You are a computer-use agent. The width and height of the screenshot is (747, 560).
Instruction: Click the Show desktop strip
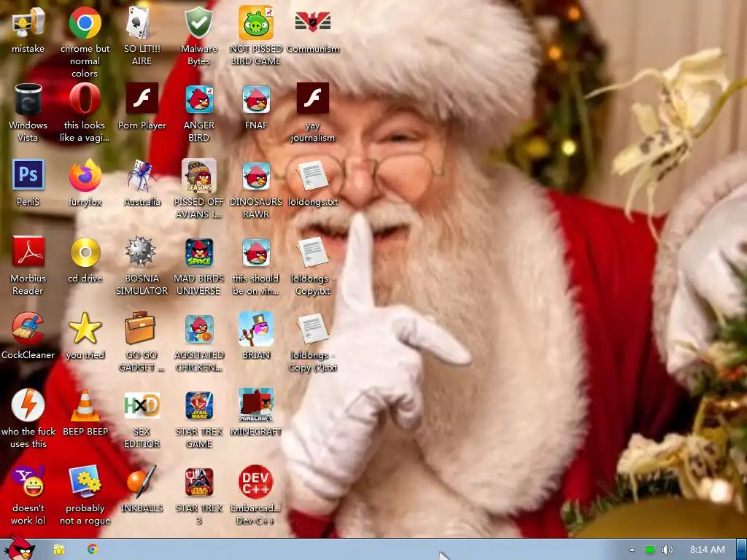741,550
